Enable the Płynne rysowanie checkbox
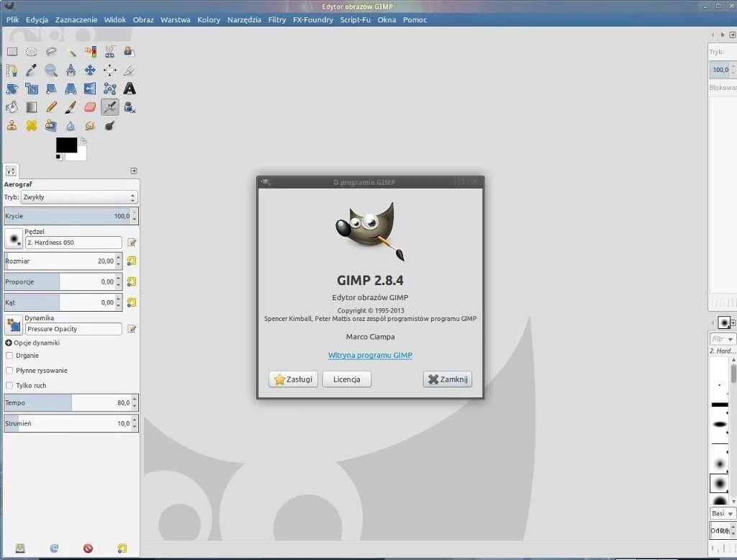 [x=9, y=371]
